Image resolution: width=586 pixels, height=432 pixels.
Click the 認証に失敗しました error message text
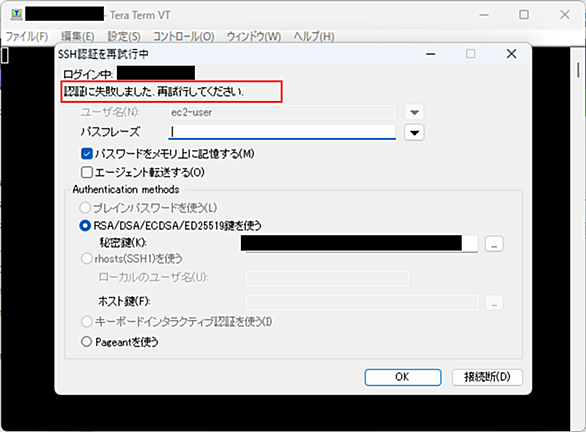click(x=154, y=91)
